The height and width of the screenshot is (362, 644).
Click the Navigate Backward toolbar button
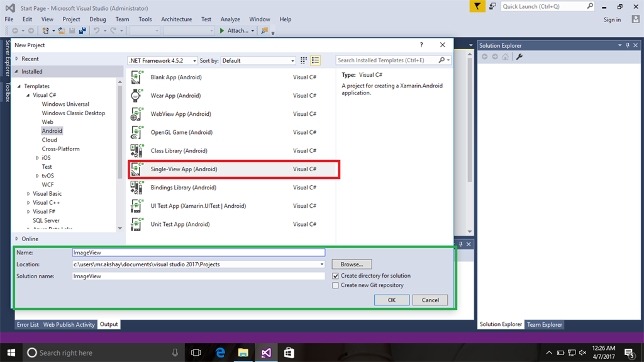15,31
